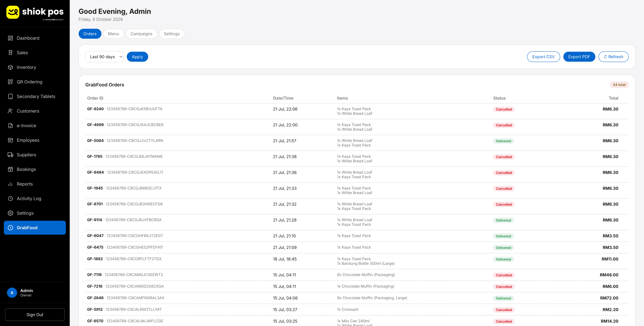Click the Inventory box icon
Image resolution: width=644 pixels, height=326 pixels.
[x=10, y=67]
